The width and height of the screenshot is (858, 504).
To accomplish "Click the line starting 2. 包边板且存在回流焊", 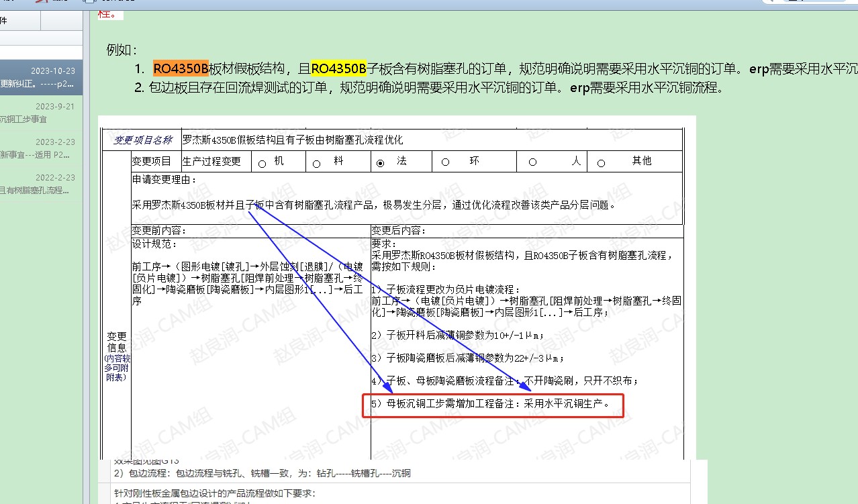I will (429, 87).
